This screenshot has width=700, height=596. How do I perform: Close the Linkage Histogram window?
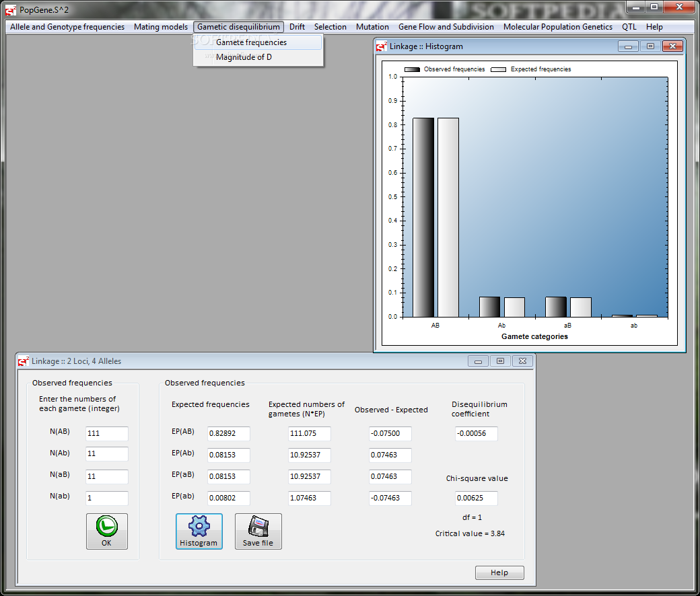coord(673,46)
